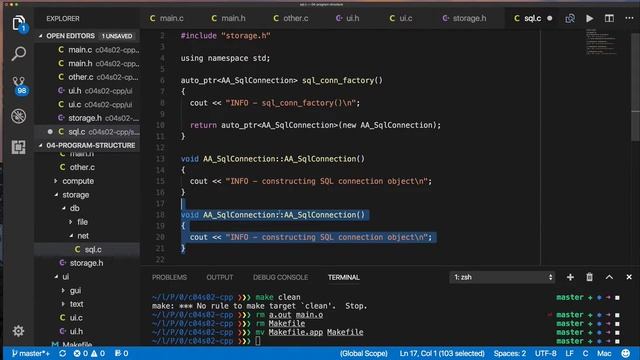This screenshot has height=360, width=640.
Task: Click the sync changes icon in status bar
Action: click(x=62, y=353)
